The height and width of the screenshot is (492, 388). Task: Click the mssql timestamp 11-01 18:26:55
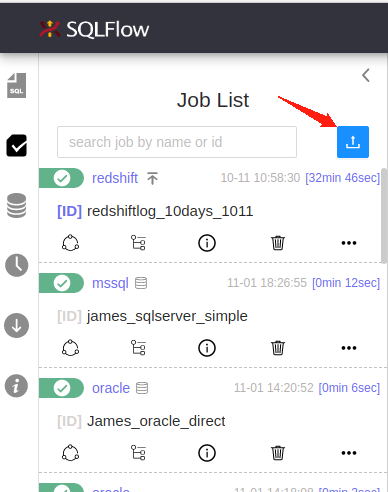click(x=267, y=283)
